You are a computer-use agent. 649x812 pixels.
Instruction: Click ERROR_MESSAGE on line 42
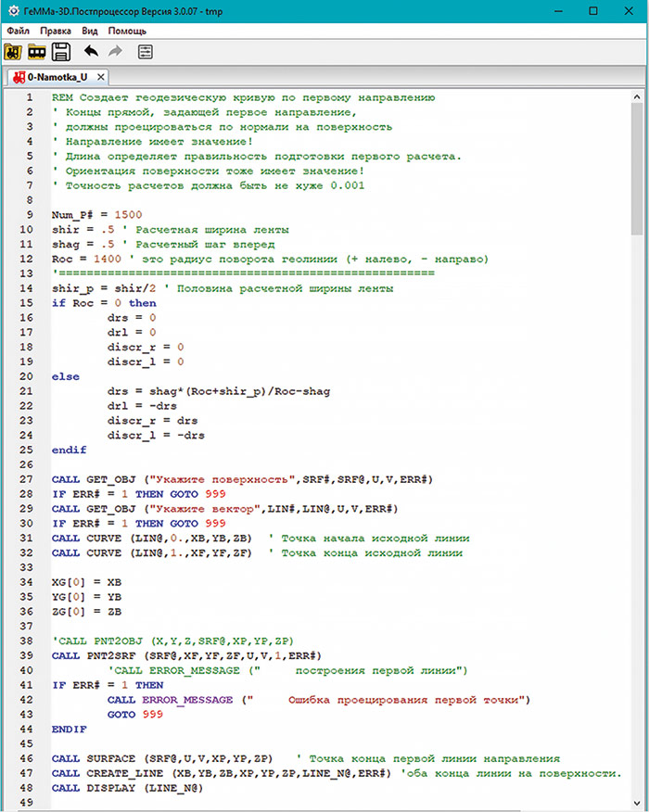click(x=187, y=700)
